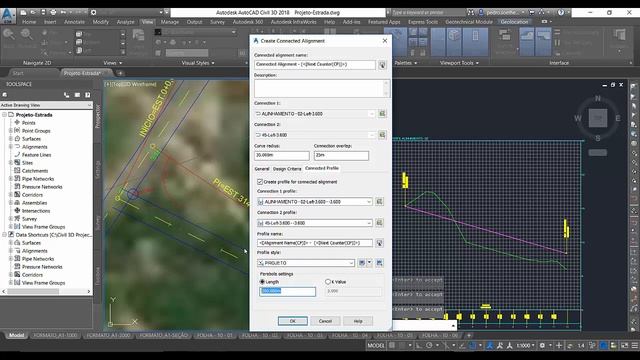Click the Points node icon in Prospector
The image size is (640, 360).
pos(17,122)
